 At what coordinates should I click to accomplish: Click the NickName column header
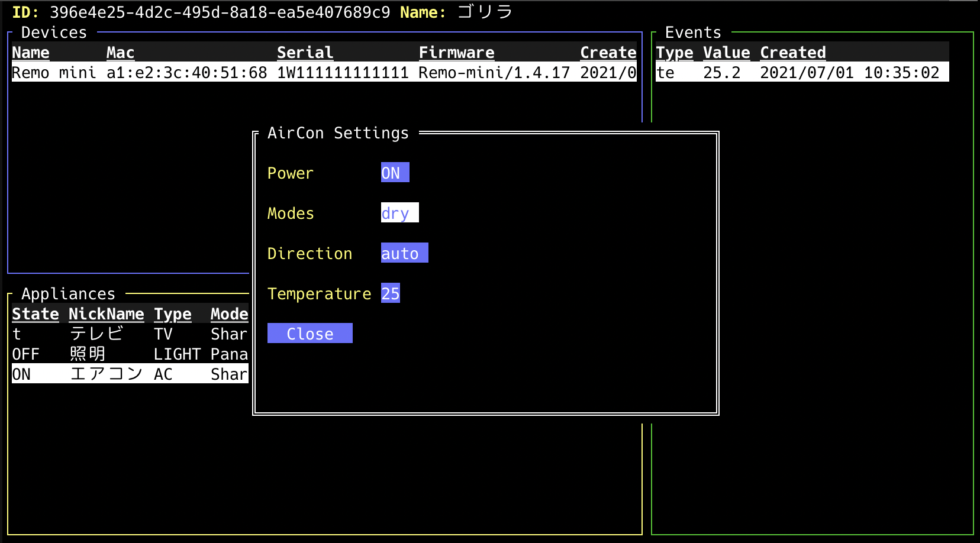coord(107,313)
